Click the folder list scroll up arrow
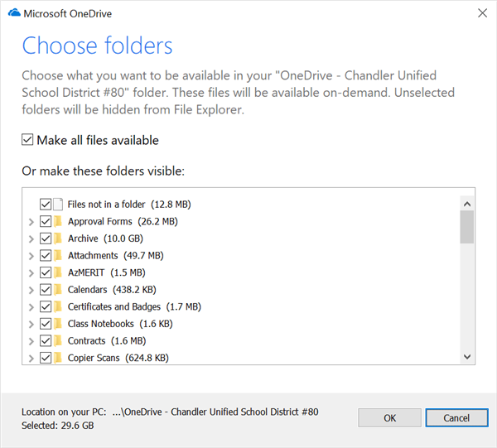 (x=467, y=204)
